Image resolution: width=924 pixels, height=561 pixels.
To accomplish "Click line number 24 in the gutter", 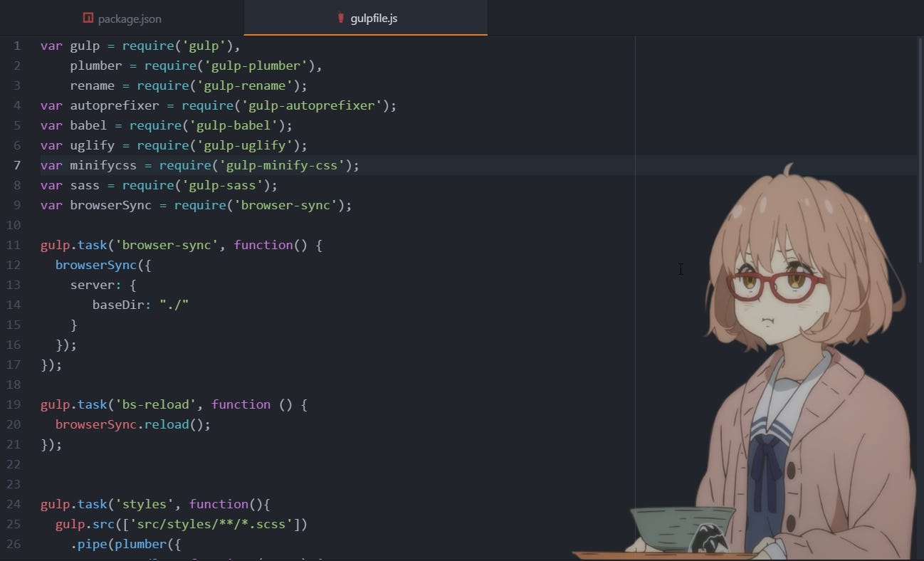I will 14,504.
